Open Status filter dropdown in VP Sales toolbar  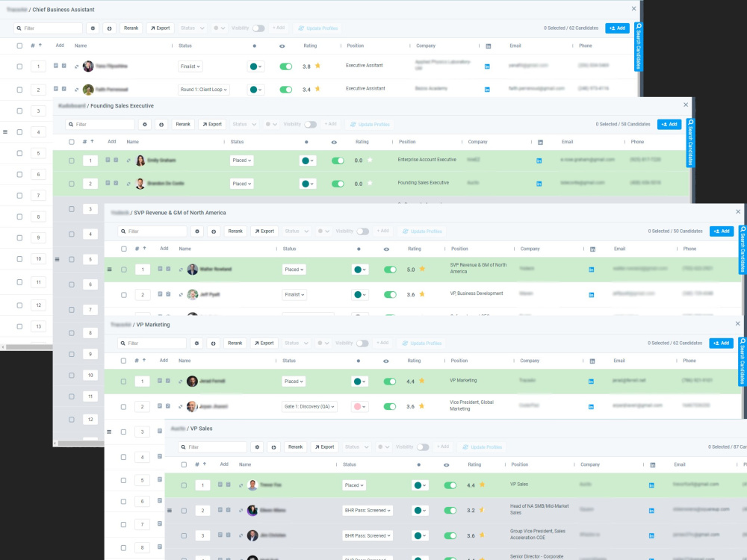coord(357,447)
